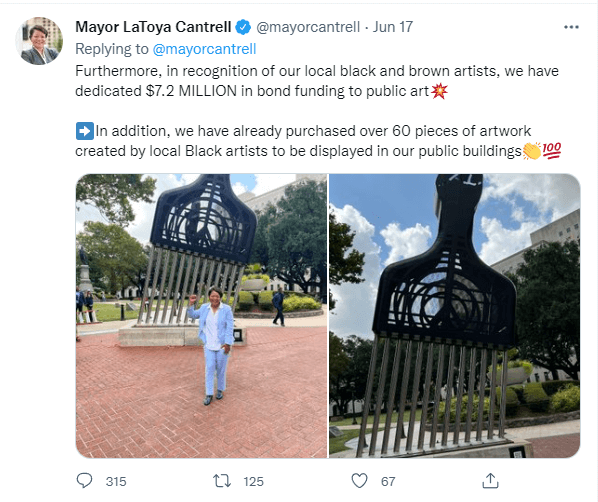The width and height of the screenshot is (598, 502).
Task: Click the right arrow emoji in tweet
Action: coord(85,131)
